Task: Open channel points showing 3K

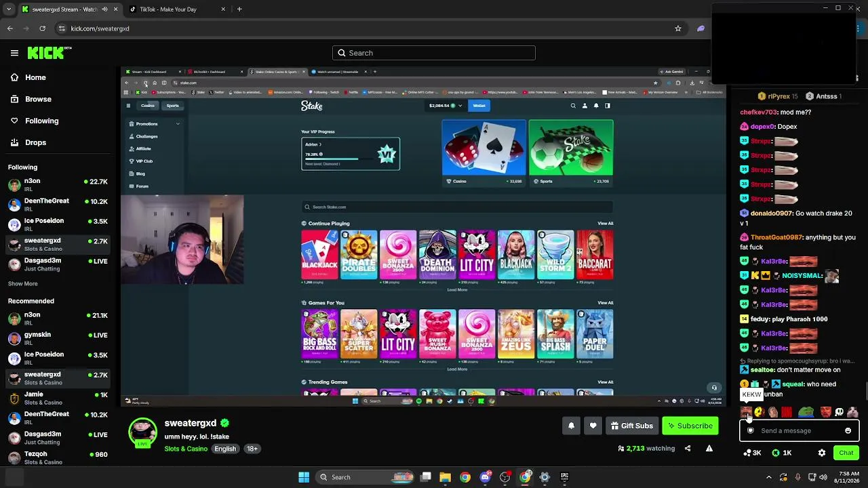Action: tap(752, 453)
